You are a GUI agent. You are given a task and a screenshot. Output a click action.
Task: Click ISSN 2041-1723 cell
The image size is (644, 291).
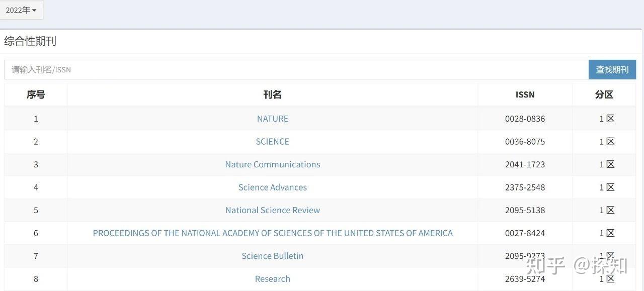(525, 164)
